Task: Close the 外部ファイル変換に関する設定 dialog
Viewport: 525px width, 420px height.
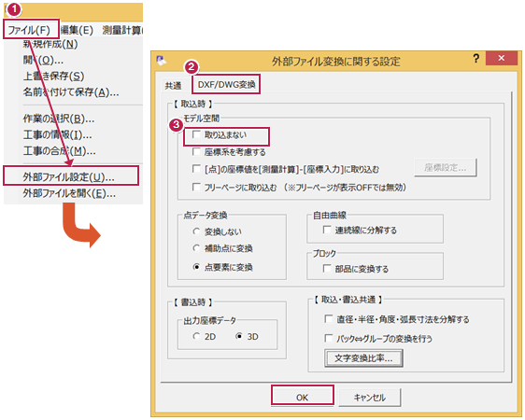Action: pyautogui.click(x=501, y=58)
